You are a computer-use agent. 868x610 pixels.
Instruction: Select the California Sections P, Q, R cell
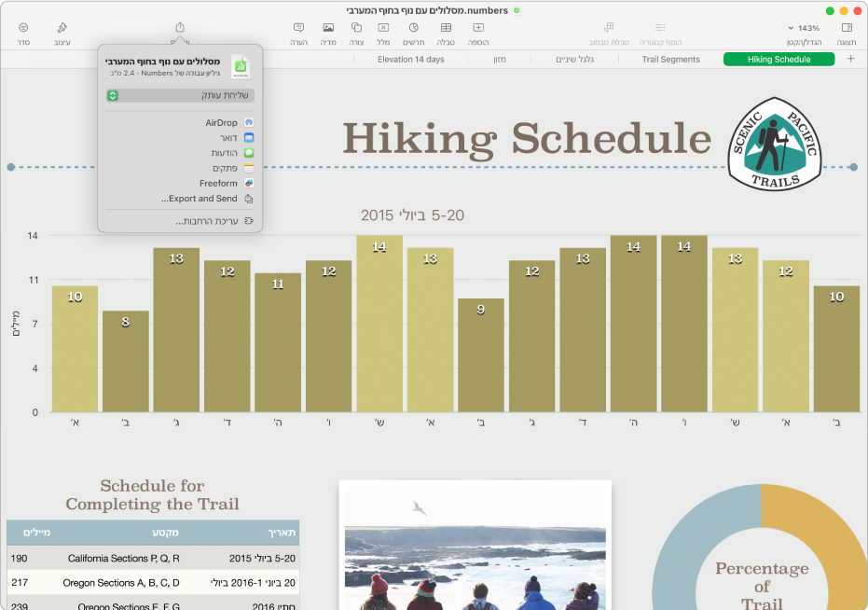(123, 558)
